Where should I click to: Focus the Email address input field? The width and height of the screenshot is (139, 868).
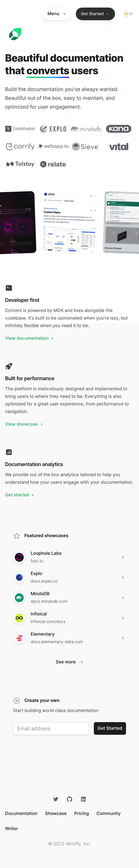tap(51, 728)
